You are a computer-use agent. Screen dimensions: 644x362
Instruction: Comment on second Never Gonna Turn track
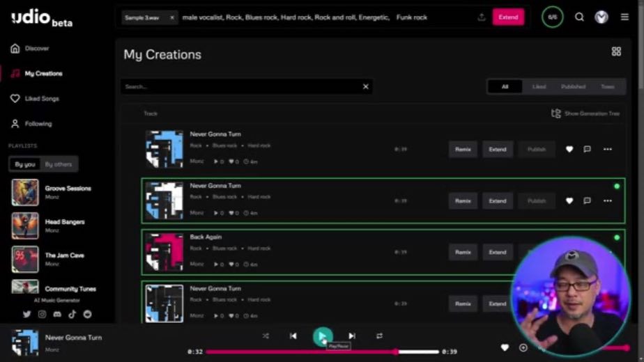588,200
